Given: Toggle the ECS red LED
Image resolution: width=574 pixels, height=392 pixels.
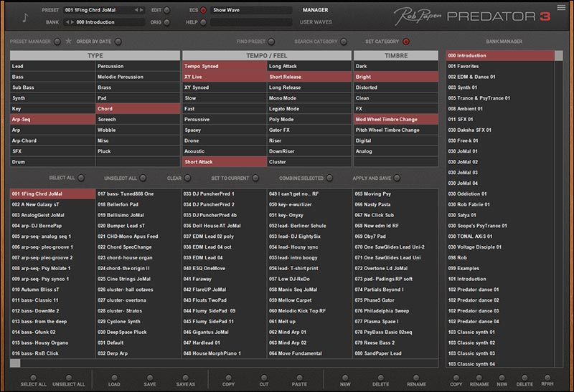Looking at the screenshot, I should point(203,10).
